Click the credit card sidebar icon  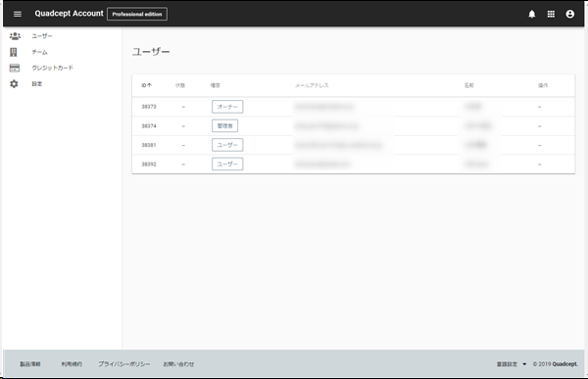pyautogui.click(x=15, y=68)
